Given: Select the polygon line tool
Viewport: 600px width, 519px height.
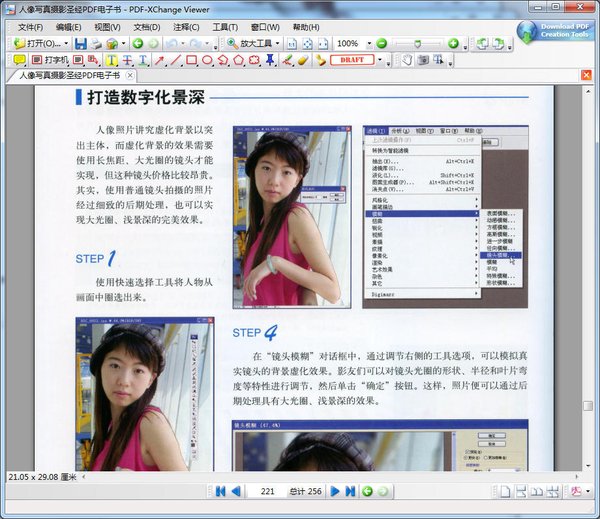Looking at the screenshot, I should click(223, 60).
